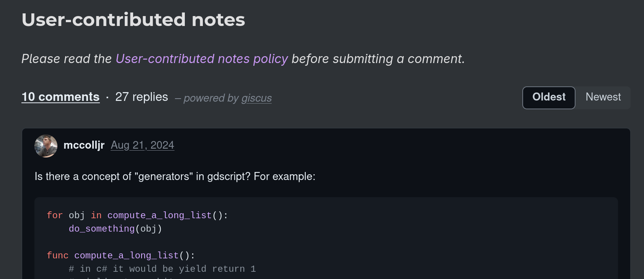
Task: Click compute_a_long_list in the func definition
Action: [126, 256]
